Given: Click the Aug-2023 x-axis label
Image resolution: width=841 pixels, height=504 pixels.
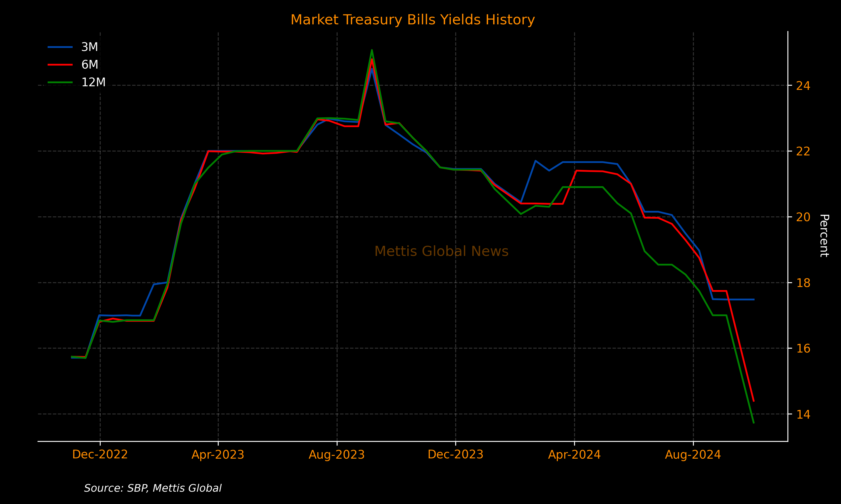Looking at the screenshot, I should click(x=336, y=454).
